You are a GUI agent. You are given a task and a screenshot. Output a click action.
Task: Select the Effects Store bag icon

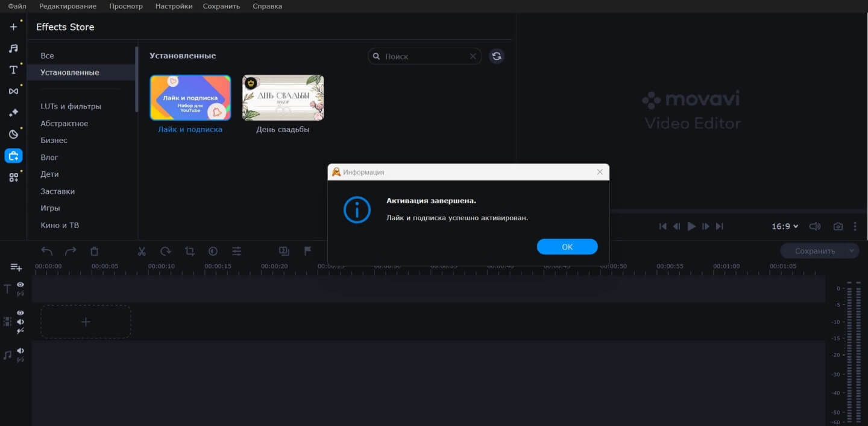pos(13,156)
